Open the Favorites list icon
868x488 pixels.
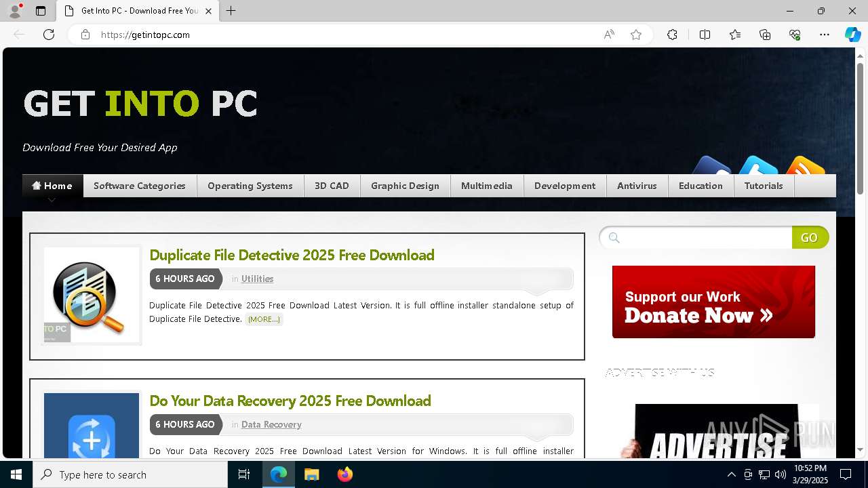pyautogui.click(x=735, y=35)
